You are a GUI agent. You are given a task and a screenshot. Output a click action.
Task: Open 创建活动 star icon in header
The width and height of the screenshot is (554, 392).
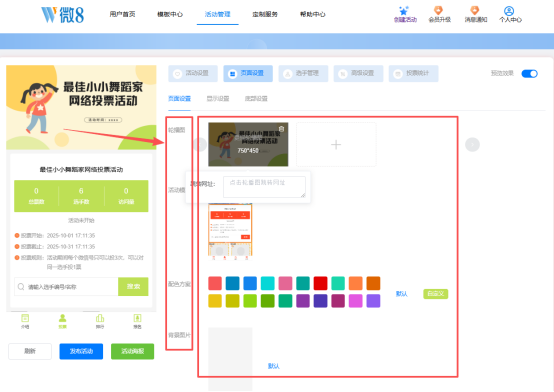coord(403,11)
